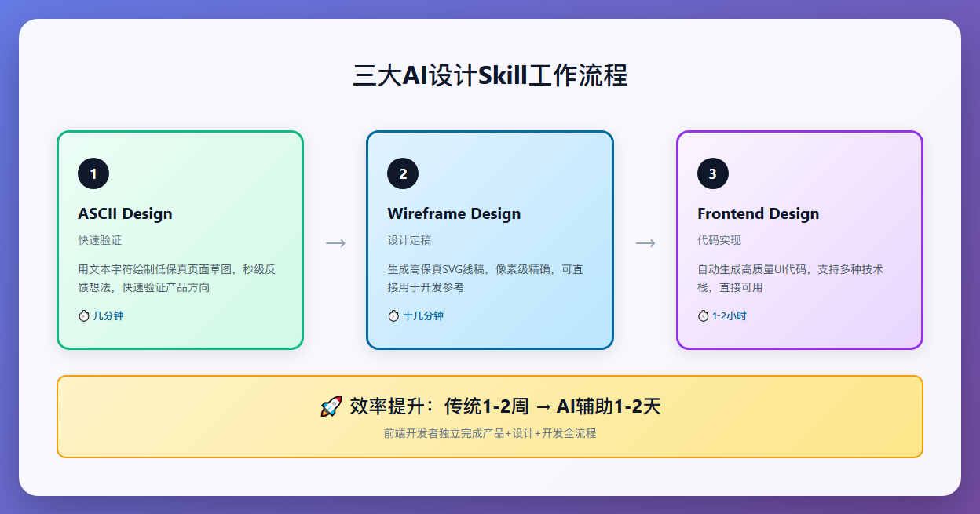980x514 pixels.
Task: Click the timer icon beside 十几分钟
Action: 392,315
